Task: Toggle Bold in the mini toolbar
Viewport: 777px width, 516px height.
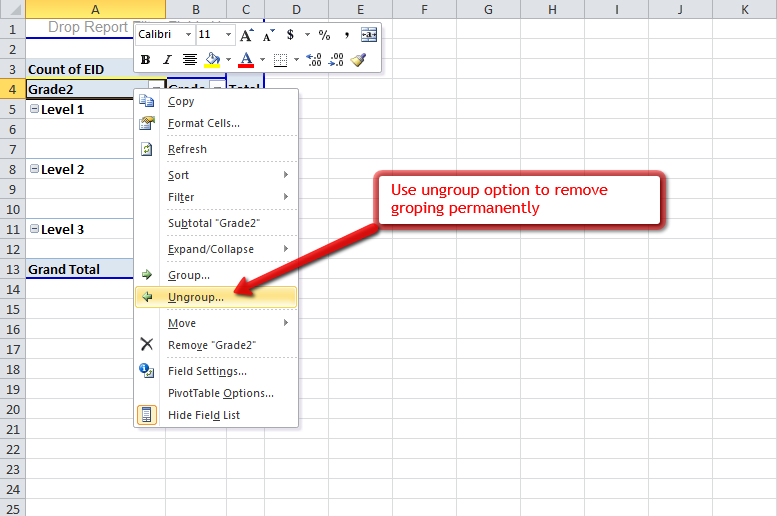Action: [145, 60]
